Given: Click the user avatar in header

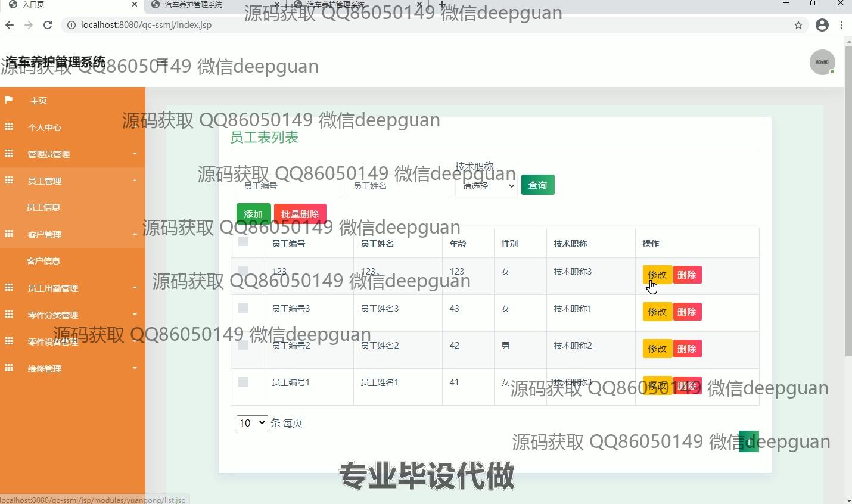Looking at the screenshot, I should [x=822, y=62].
